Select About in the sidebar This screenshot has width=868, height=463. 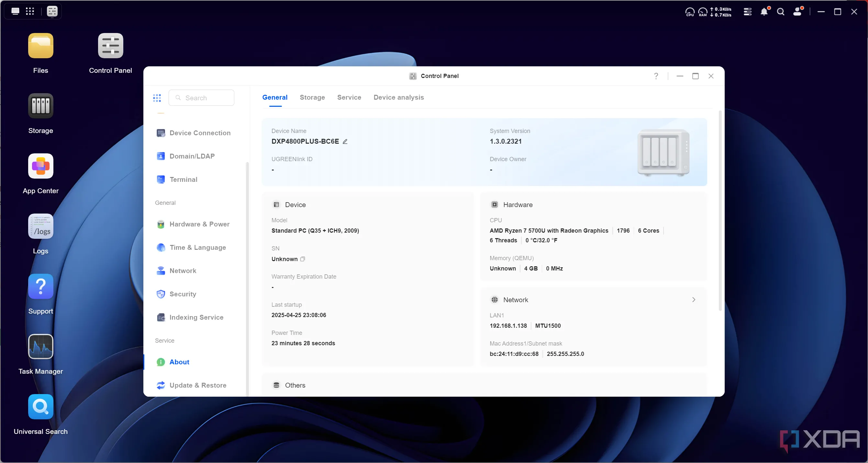coord(173,362)
